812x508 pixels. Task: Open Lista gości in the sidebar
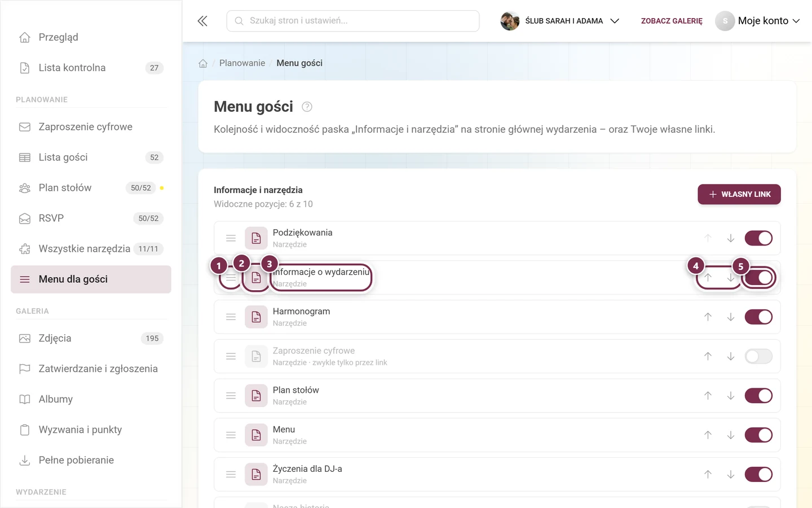click(91, 157)
